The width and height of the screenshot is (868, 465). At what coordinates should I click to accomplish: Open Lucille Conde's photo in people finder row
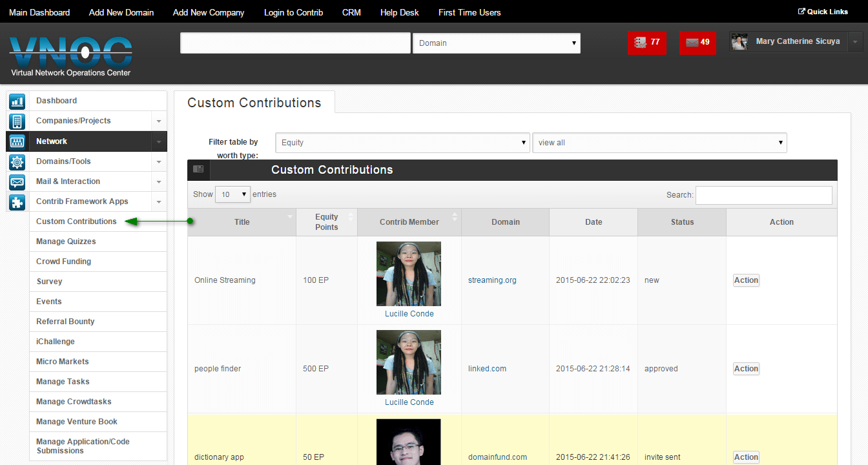tap(409, 362)
